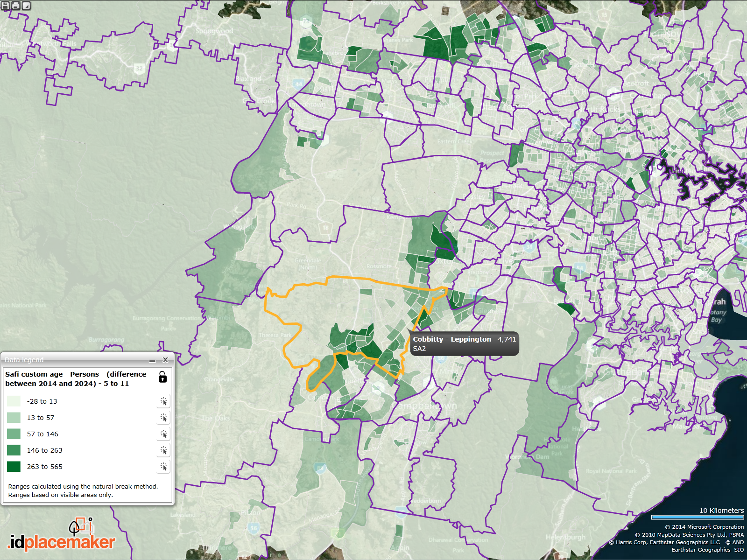Click the Royal National Park map label
The image size is (747, 560).
coord(611,471)
